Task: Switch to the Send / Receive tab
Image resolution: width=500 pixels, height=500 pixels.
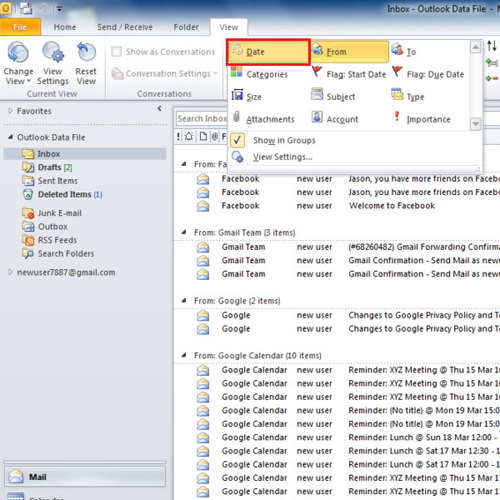Action: pos(125,27)
